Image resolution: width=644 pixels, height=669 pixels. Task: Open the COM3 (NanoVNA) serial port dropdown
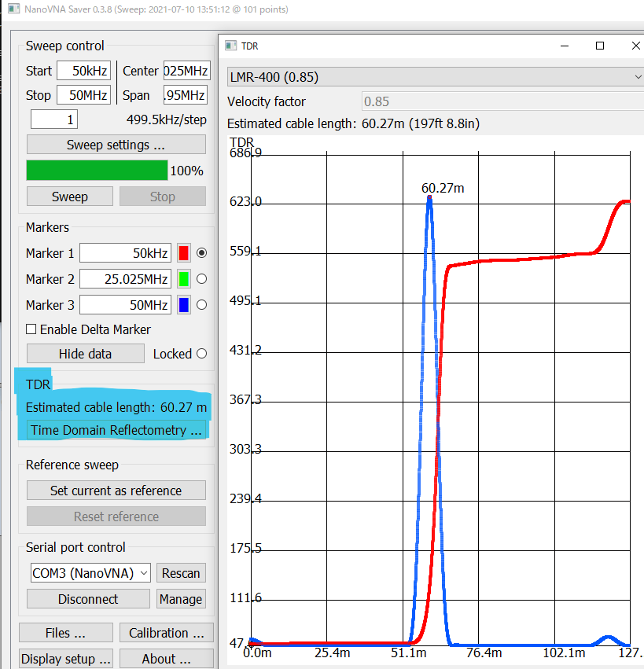point(90,573)
